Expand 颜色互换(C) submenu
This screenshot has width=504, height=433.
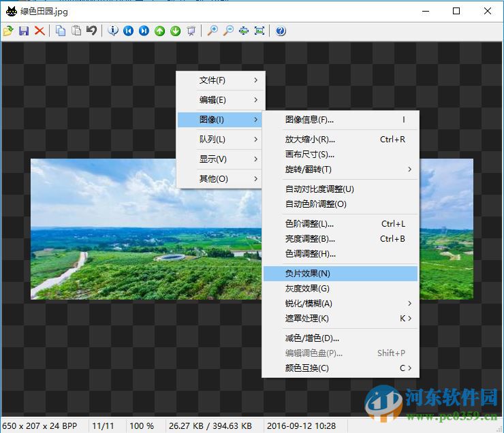coord(341,368)
